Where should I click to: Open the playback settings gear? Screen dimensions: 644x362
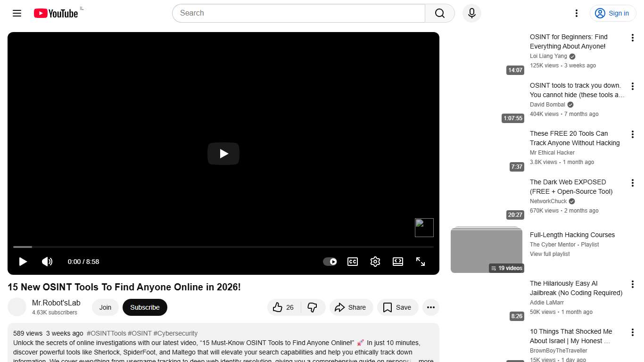coord(375,262)
